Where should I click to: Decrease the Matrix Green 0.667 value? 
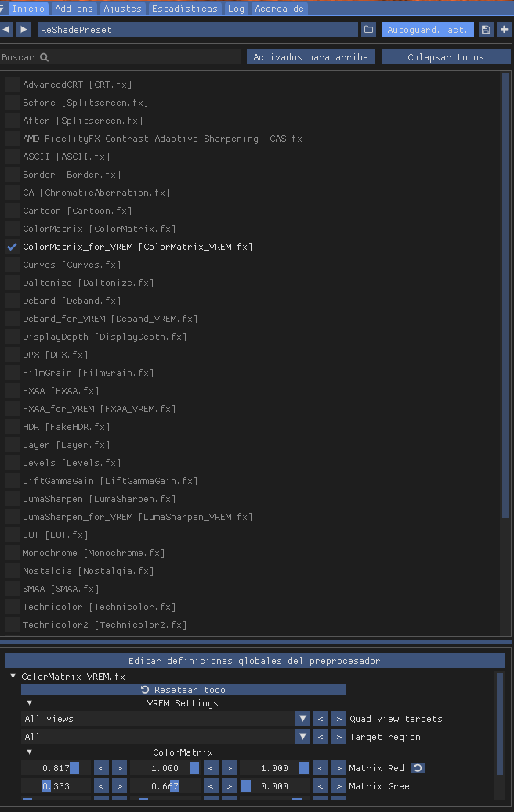(211, 786)
